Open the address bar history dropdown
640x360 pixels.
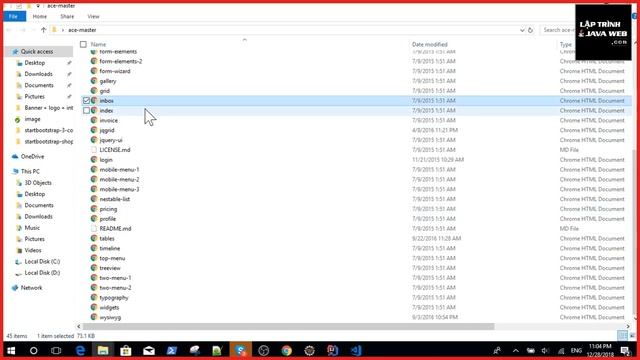tap(522, 30)
